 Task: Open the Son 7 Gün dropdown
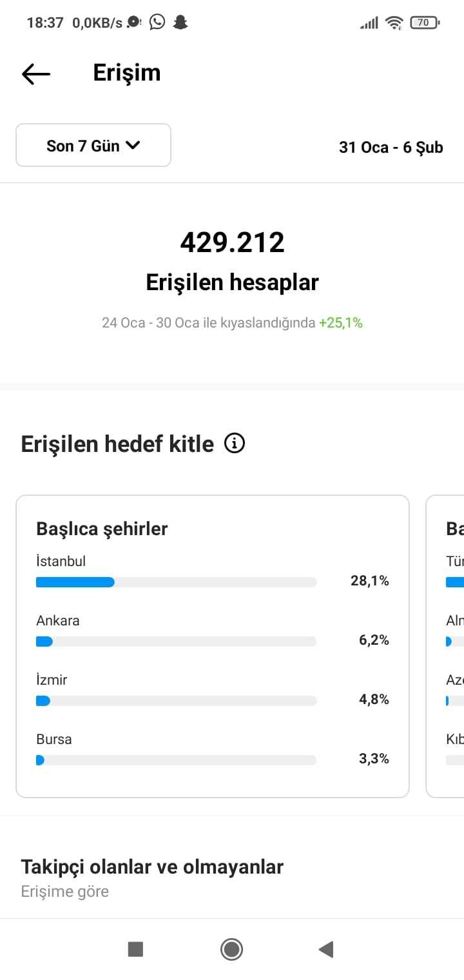93,146
